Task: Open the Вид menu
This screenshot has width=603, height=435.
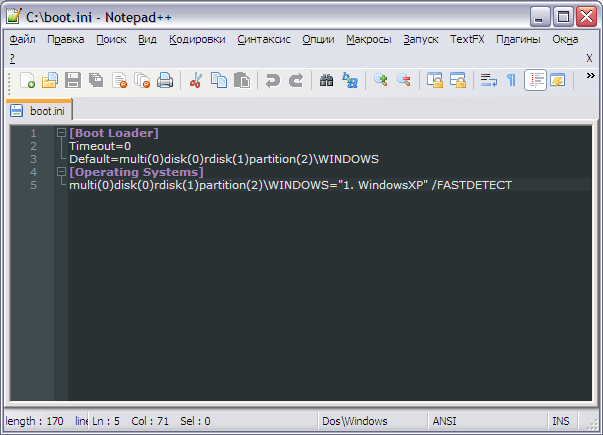Action: pyautogui.click(x=147, y=39)
